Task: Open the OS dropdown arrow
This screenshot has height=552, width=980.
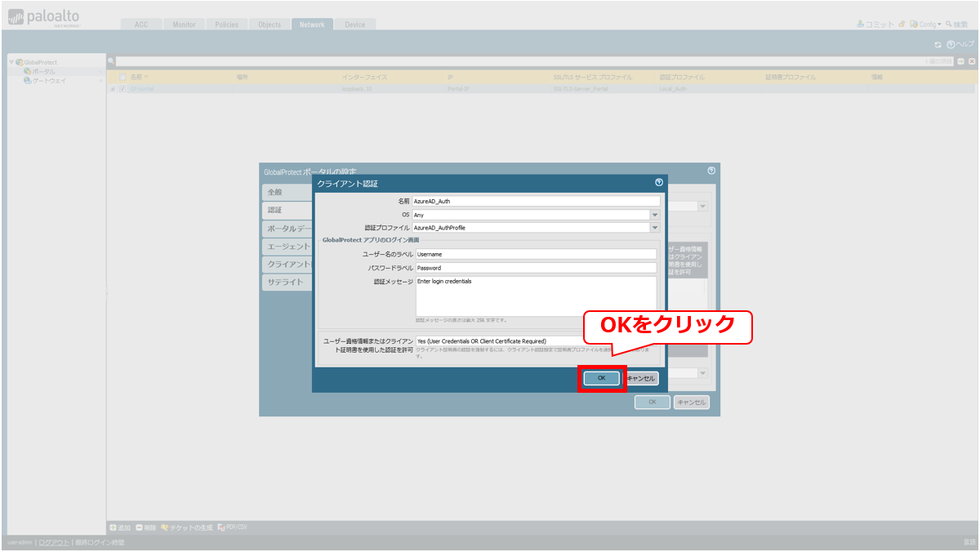Action: click(654, 215)
